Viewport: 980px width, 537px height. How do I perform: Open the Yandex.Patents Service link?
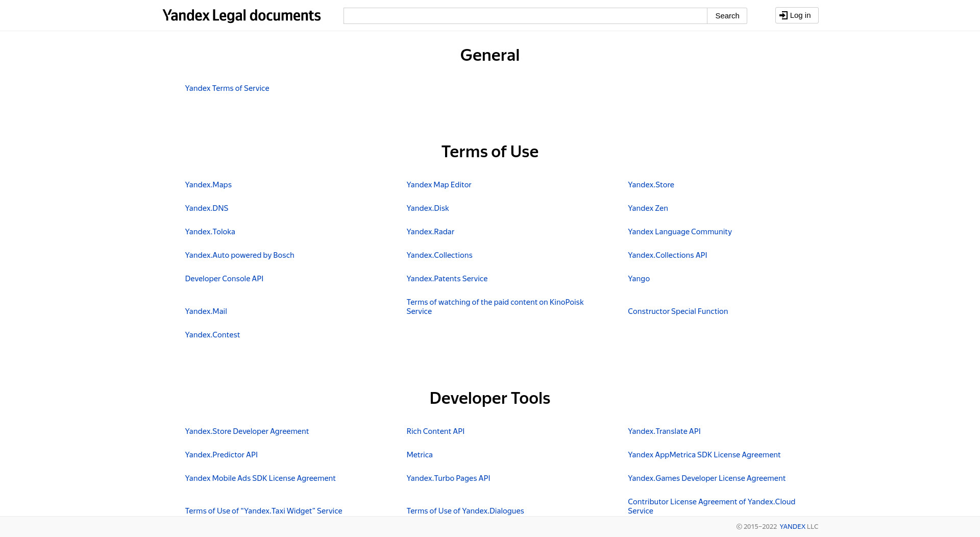(x=447, y=279)
